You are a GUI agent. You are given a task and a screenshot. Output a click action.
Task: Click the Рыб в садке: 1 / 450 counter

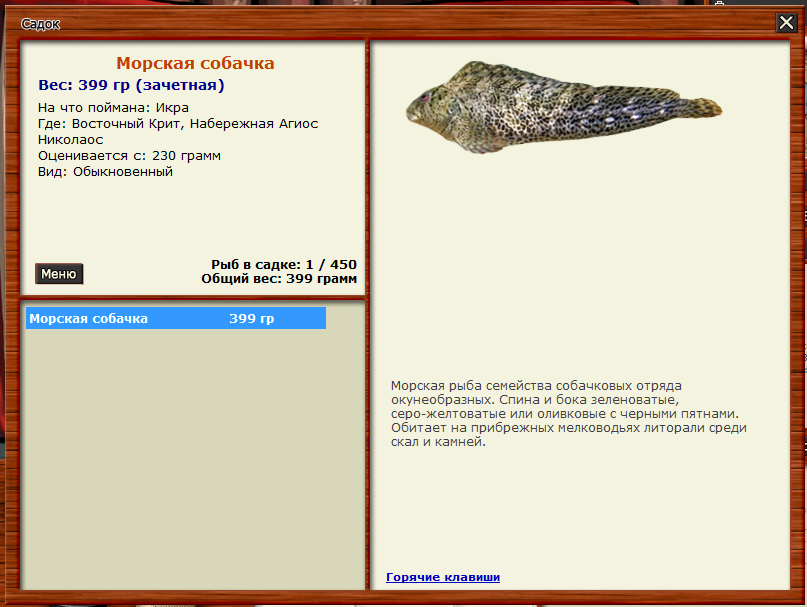click(x=284, y=265)
